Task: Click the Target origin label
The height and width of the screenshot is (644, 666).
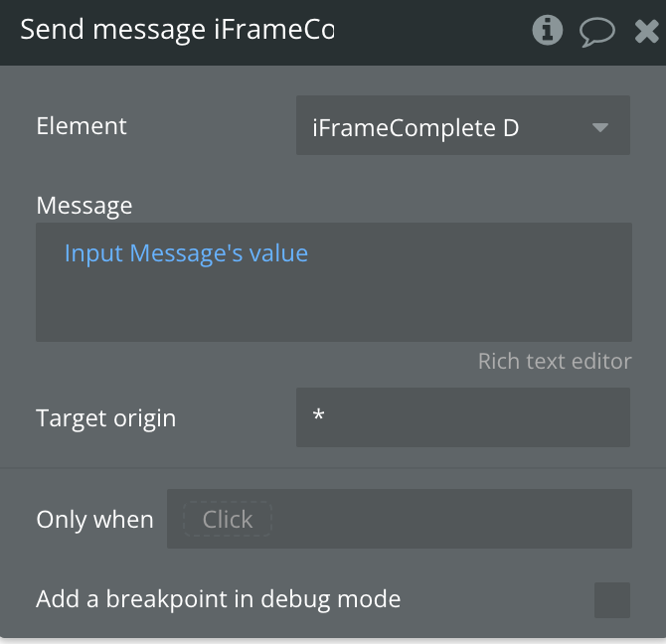Action: (105, 418)
